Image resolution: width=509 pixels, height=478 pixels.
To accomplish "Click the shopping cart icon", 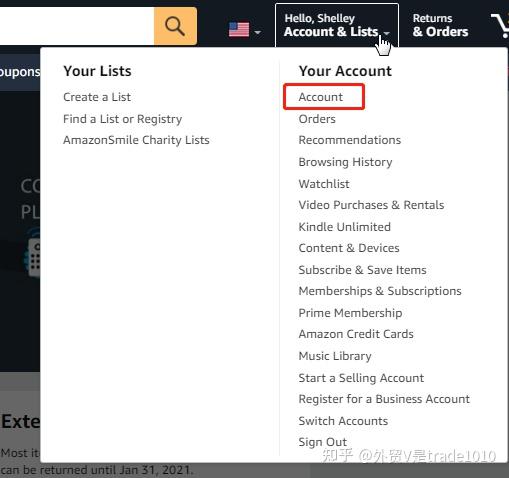I will 500,25.
